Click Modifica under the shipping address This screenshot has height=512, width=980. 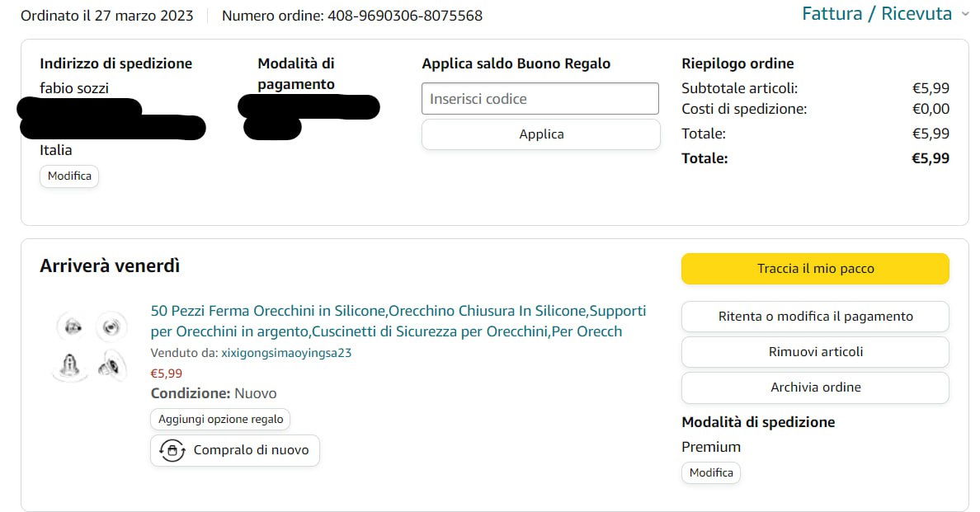click(x=69, y=176)
